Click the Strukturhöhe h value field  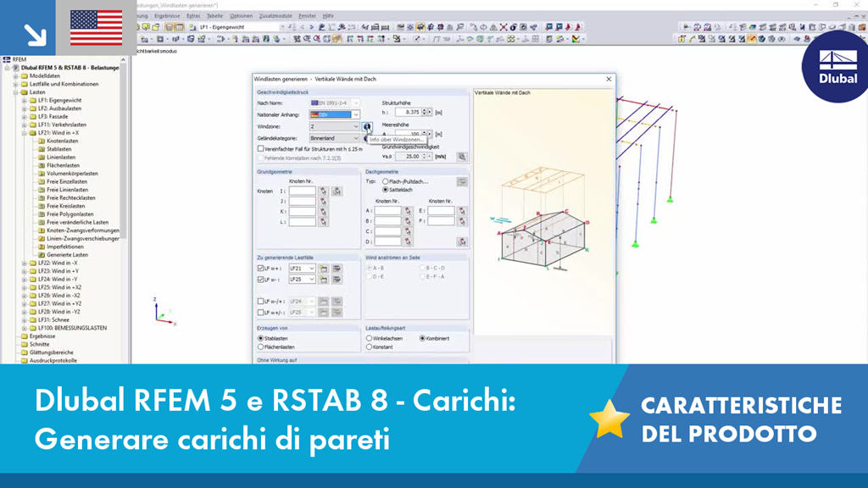pos(409,113)
